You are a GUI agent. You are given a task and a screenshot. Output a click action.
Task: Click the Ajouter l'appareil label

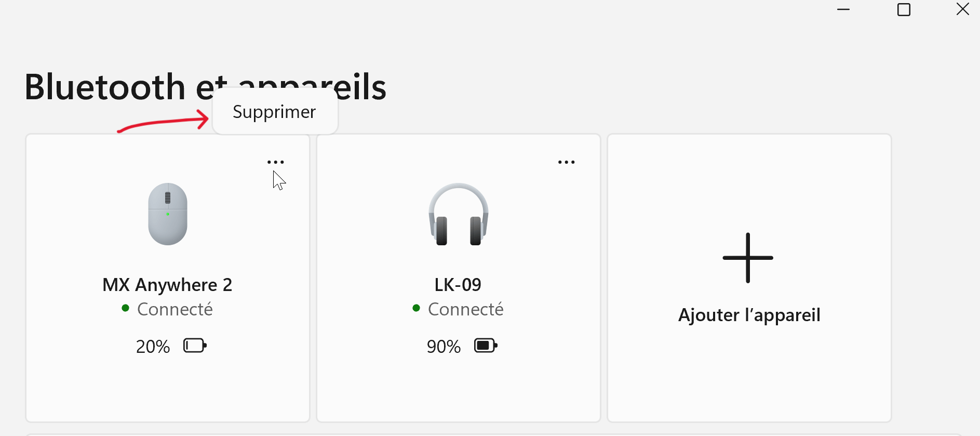(x=749, y=315)
